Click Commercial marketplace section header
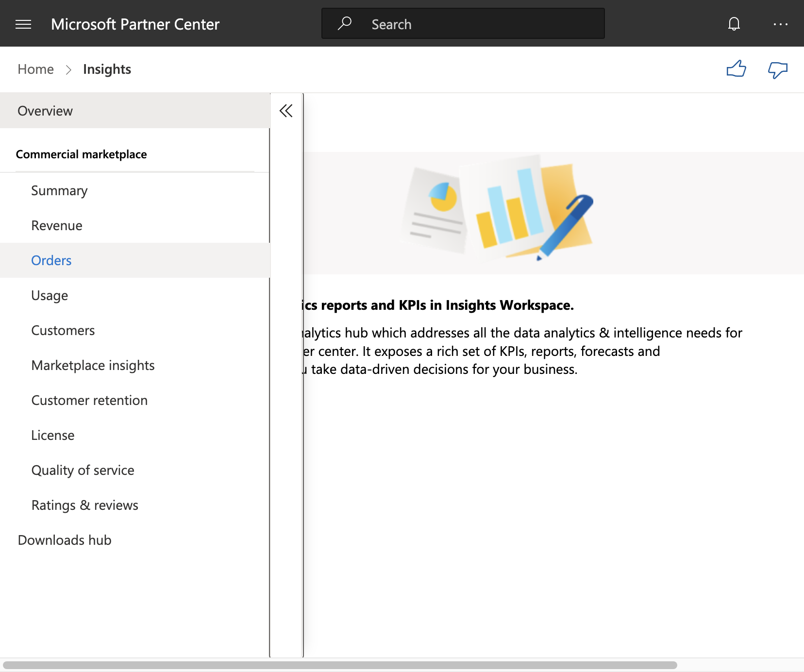The image size is (804, 672). (x=81, y=154)
